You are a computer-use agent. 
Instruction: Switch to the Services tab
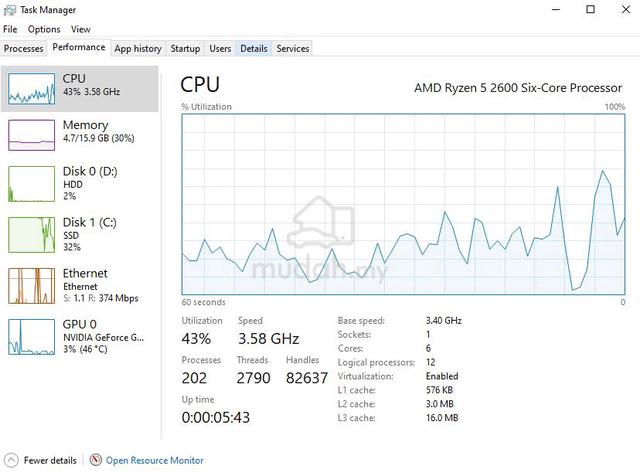pos(293,49)
